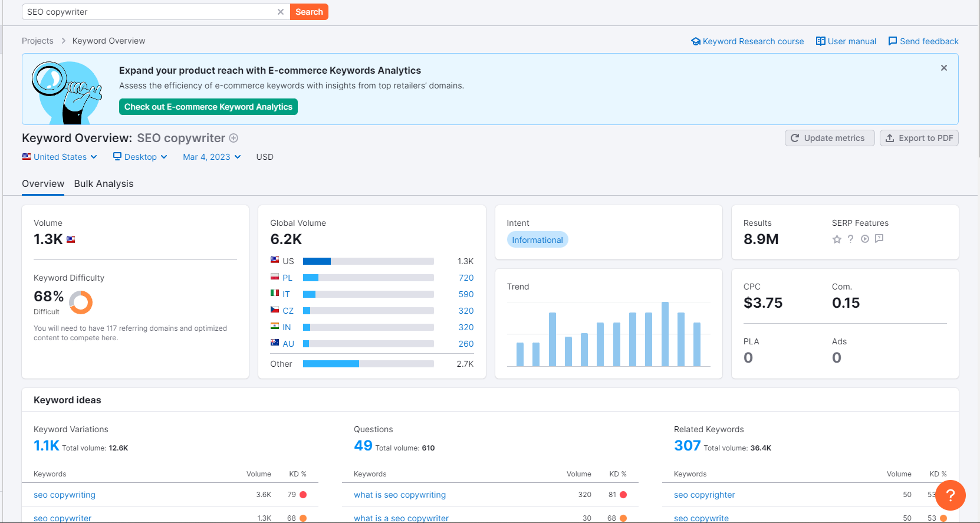Open the United States country dropdown

click(60, 157)
